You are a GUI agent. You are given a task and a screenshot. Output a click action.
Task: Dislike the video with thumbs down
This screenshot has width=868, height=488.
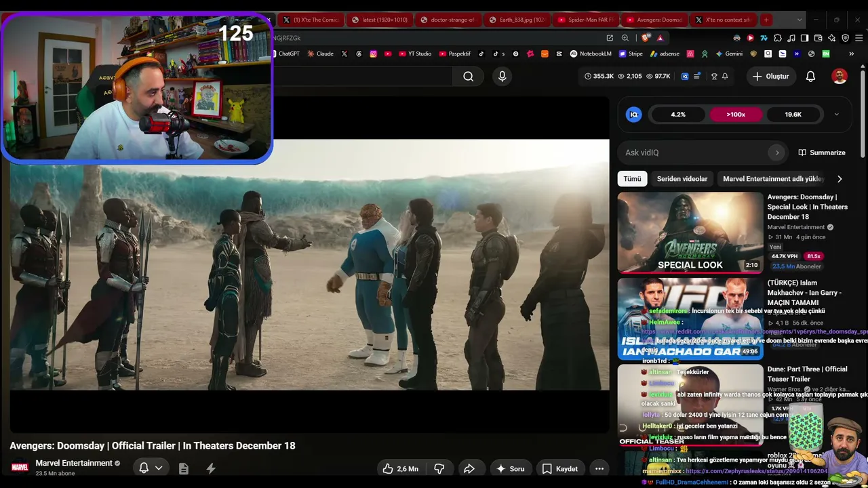click(x=439, y=468)
